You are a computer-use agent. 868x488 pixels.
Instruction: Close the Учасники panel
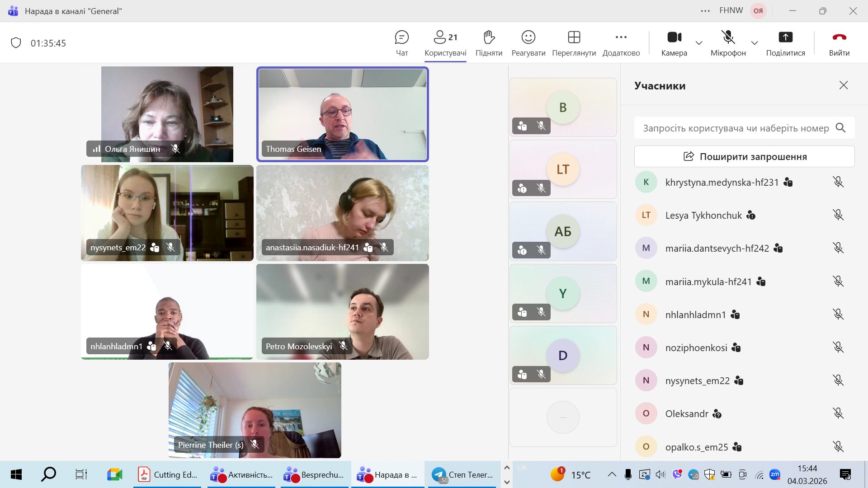point(843,85)
